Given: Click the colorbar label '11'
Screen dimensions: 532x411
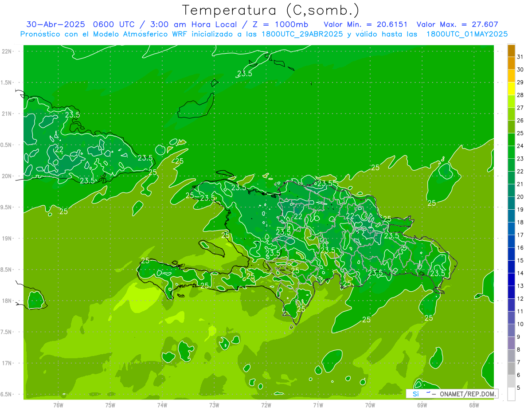Looking at the screenshot, I should click(520, 311).
